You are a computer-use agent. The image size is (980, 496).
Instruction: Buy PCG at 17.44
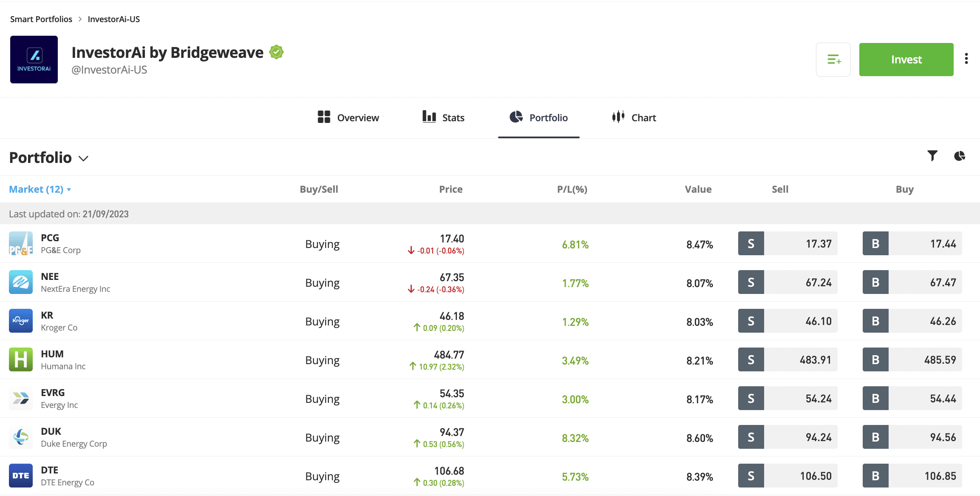click(x=912, y=243)
